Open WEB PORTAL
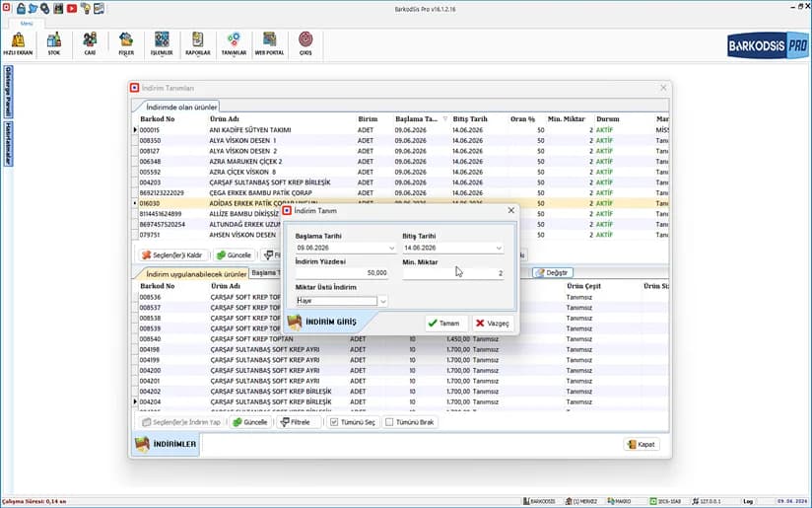Image resolution: width=812 pixels, height=508 pixels. (x=269, y=43)
